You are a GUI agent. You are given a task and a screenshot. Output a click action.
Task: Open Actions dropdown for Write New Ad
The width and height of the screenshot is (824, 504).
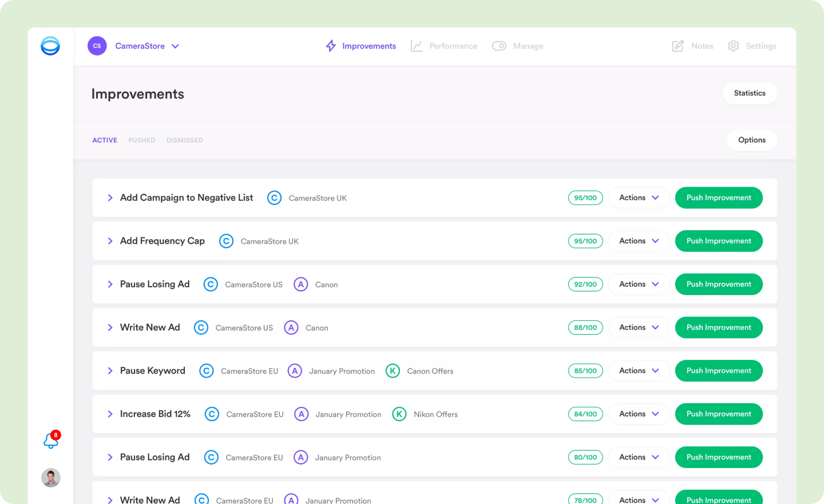tap(639, 327)
